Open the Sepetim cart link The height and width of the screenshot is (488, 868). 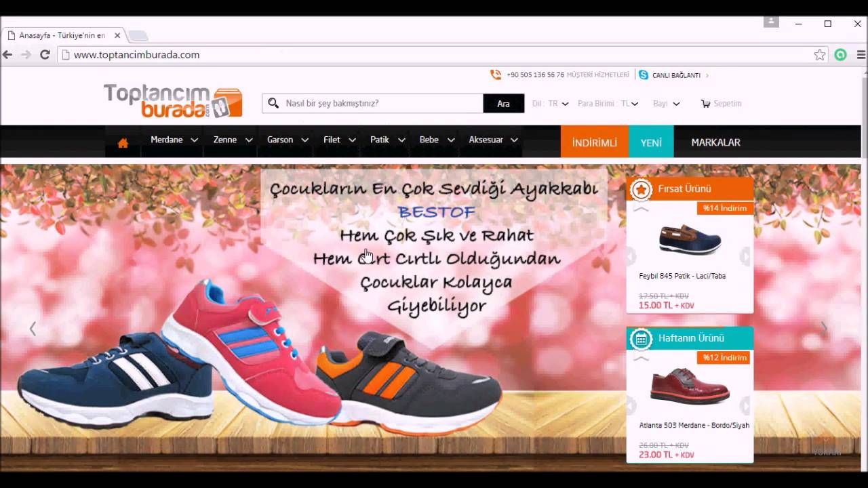coord(727,104)
